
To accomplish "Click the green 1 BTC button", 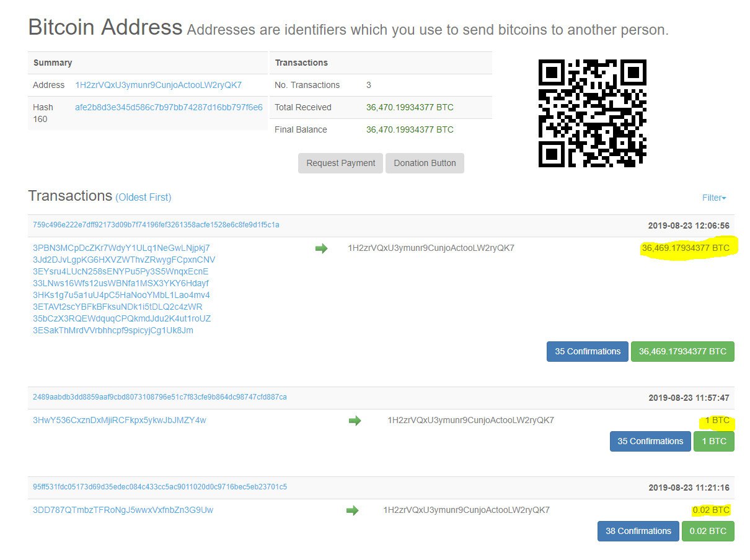I will tap(714, 441).
